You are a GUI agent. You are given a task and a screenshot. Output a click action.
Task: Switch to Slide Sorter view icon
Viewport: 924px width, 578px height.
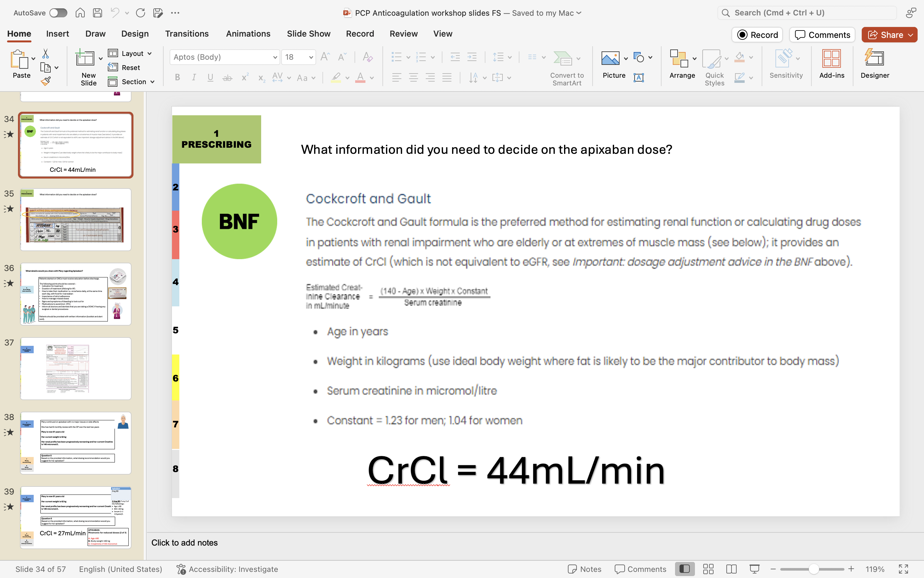(x=708, y=569)
